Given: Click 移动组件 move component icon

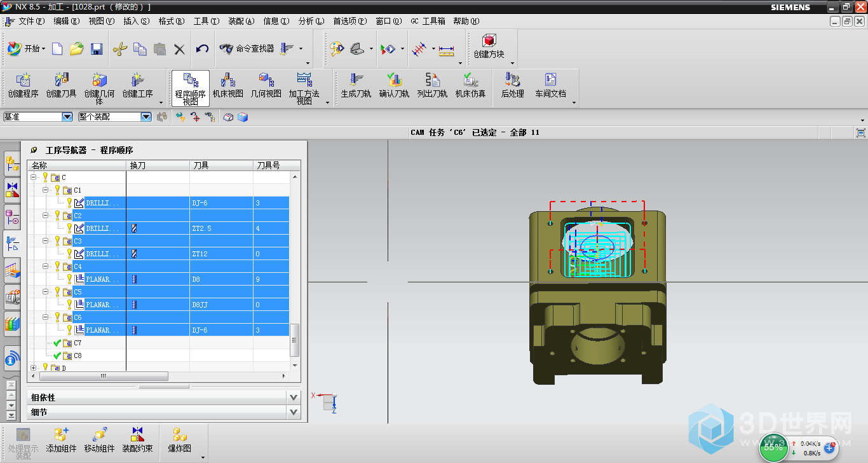Looking at the screenshot, I should point(99,440).
